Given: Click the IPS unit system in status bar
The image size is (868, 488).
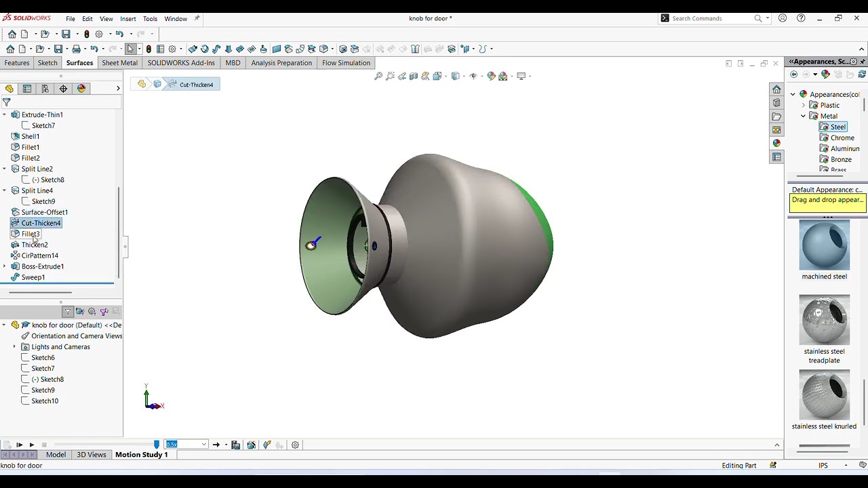Looking at the screenshot, I should (x=823, y=466).
